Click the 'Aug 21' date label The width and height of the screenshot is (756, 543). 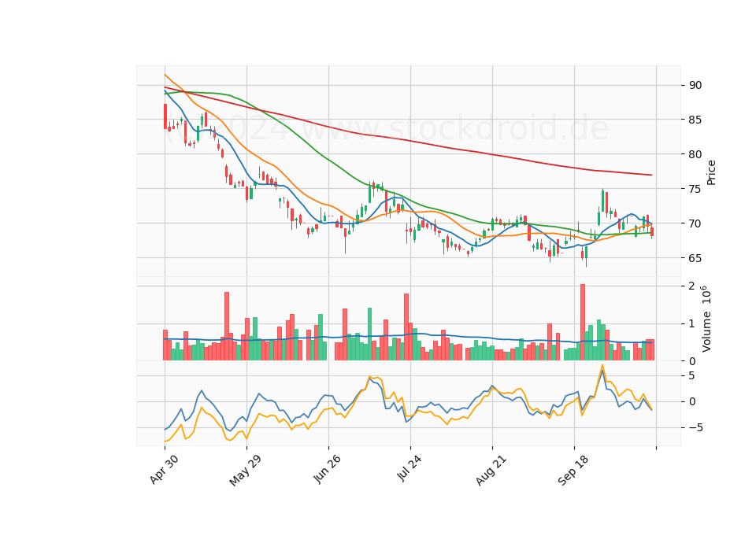pos(491,471)
